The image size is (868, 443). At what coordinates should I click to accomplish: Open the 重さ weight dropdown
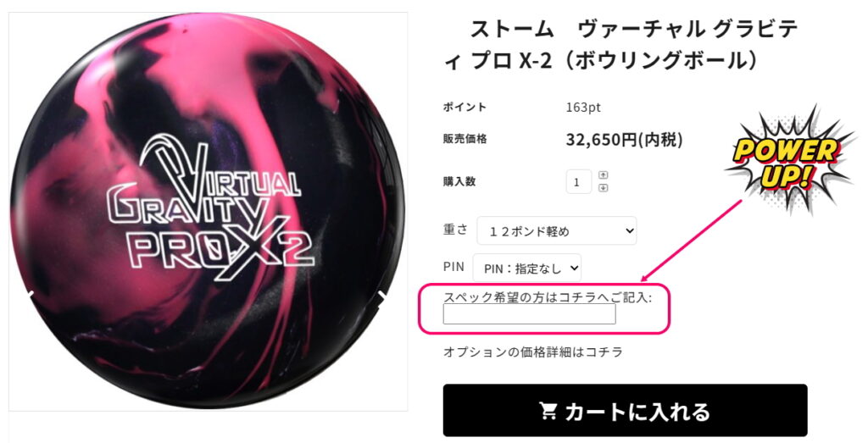tap(556, 231)
